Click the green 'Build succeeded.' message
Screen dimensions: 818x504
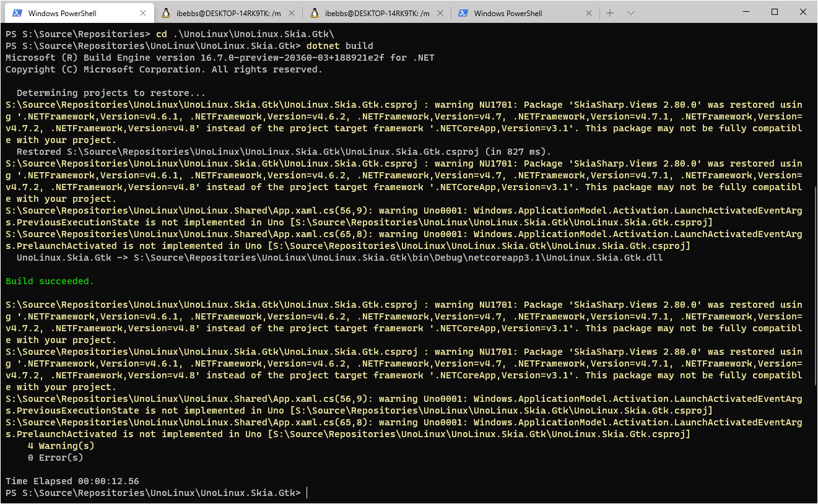pos(50,281)
